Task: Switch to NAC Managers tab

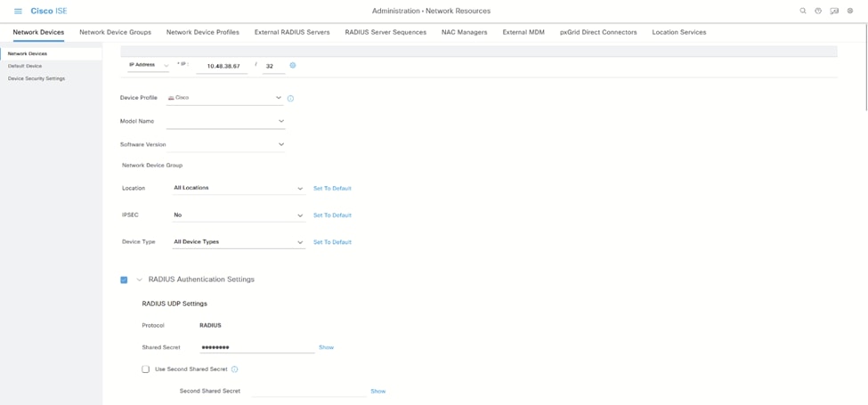Action: tap(465, 32)
